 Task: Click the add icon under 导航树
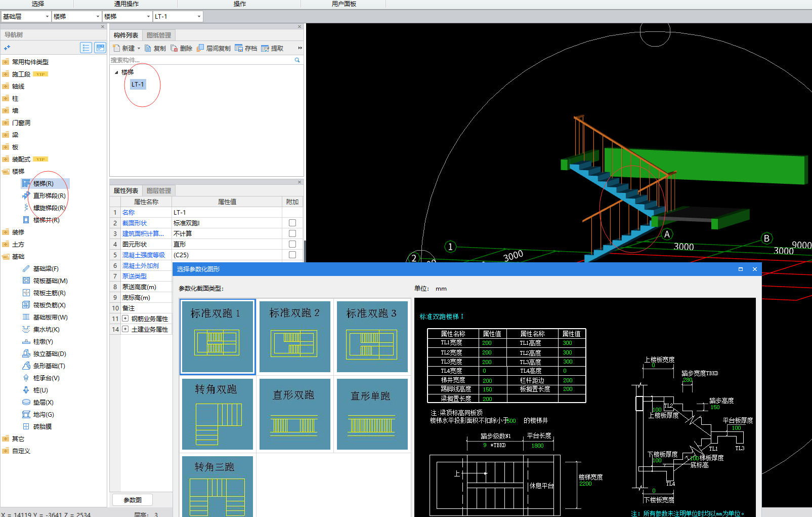tap(7, 48)
